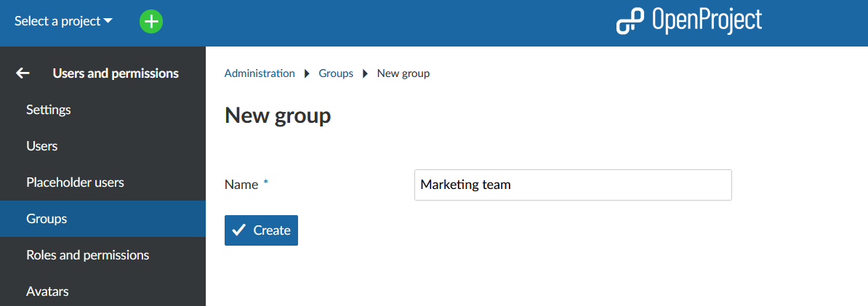Go to Users in the sidebar
The width and height of the screenshot is (868, 306).
(42, 146)
